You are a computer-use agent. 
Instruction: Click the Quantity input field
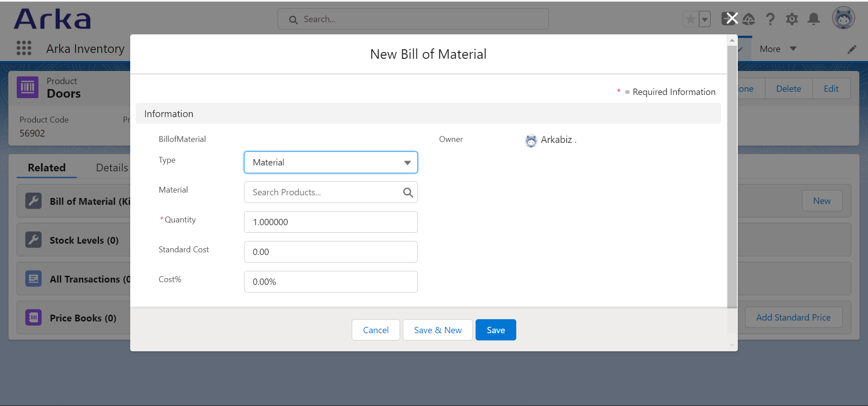tap(331, 222)
